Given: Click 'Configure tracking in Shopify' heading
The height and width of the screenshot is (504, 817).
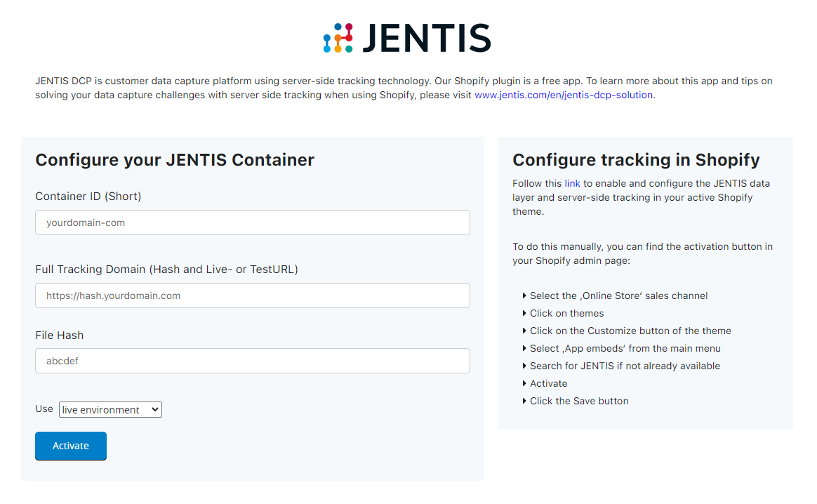Looking at the screenshot, I should click(x=636, y=159).
